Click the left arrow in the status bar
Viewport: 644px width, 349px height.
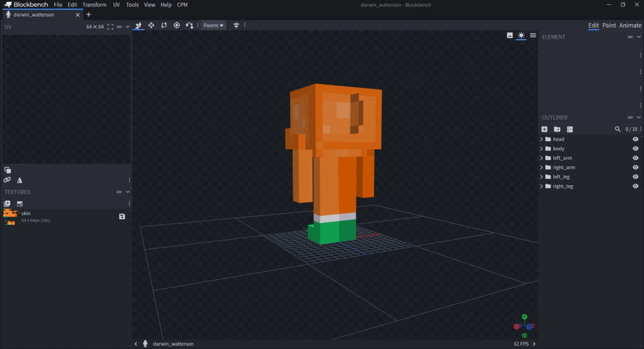[136, 344]
